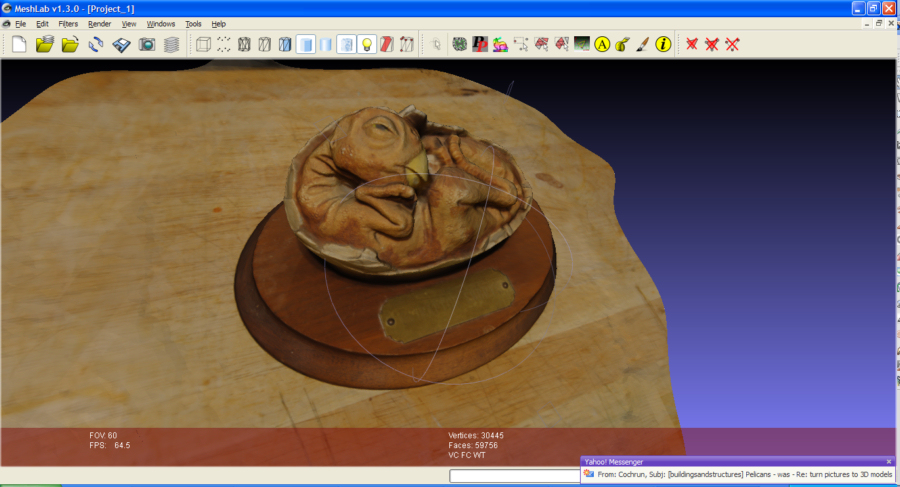The width and height of the screenshot is (900, 487).
Task: Click the text field in the status bar
Action: [x=514, y=476]
